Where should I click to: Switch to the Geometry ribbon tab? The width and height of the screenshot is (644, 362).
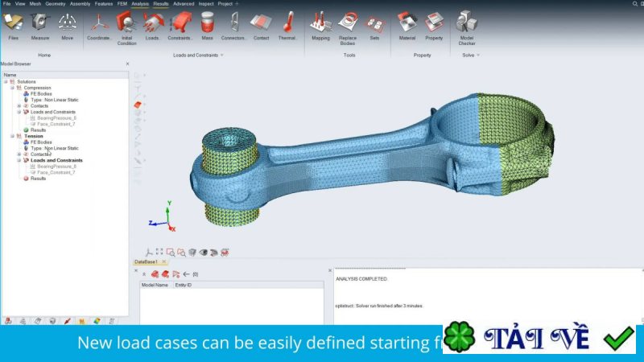pyautogui.click(x=56, y=4)
